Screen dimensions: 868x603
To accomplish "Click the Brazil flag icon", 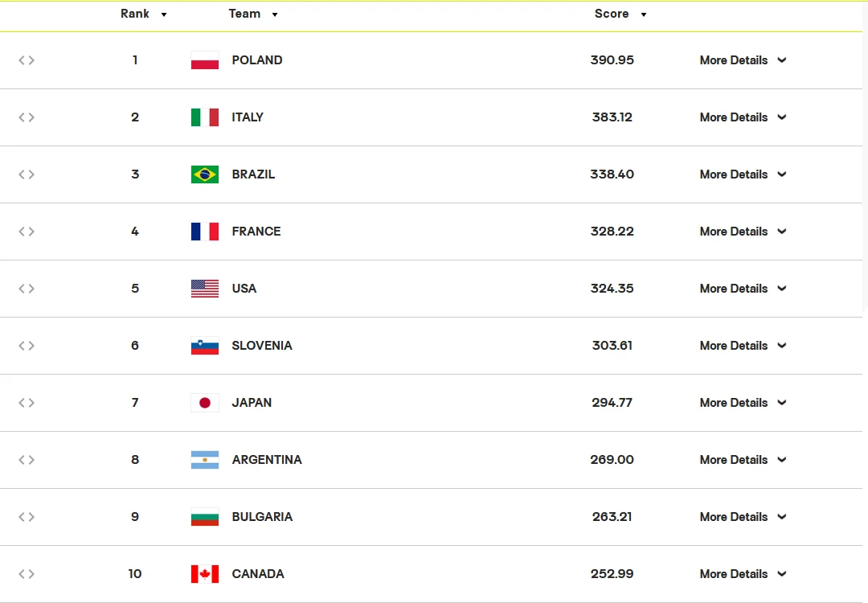I will click(x=205, y=174).
